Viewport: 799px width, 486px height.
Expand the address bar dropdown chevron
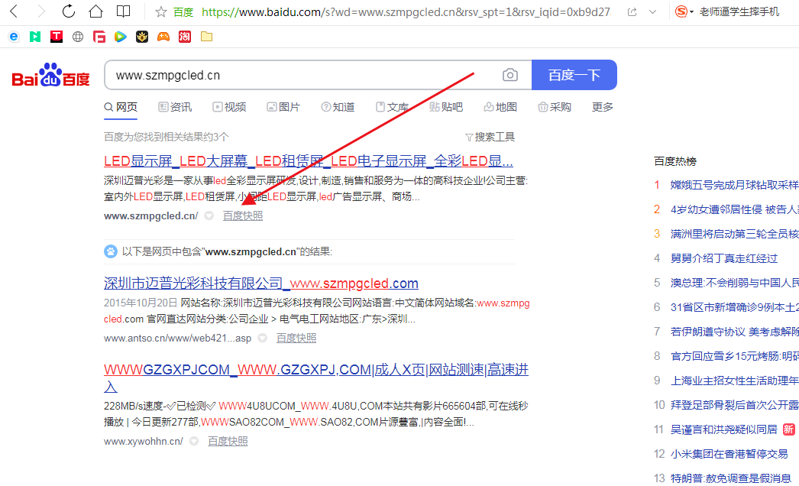pos(653,12)
